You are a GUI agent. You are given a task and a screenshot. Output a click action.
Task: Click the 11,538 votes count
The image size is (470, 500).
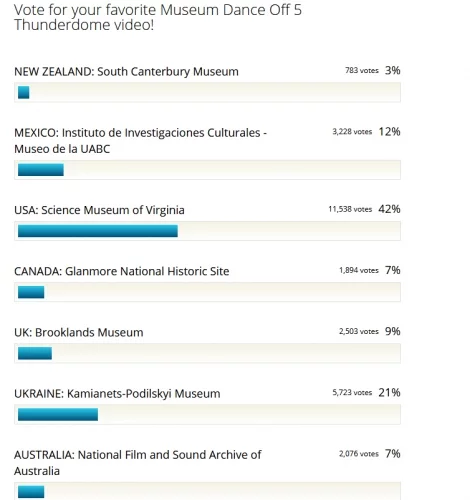[x=350, y=209]
